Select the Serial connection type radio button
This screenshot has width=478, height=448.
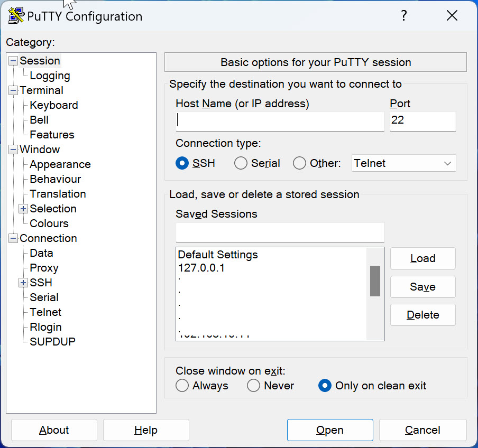click(x=241, y=163)
